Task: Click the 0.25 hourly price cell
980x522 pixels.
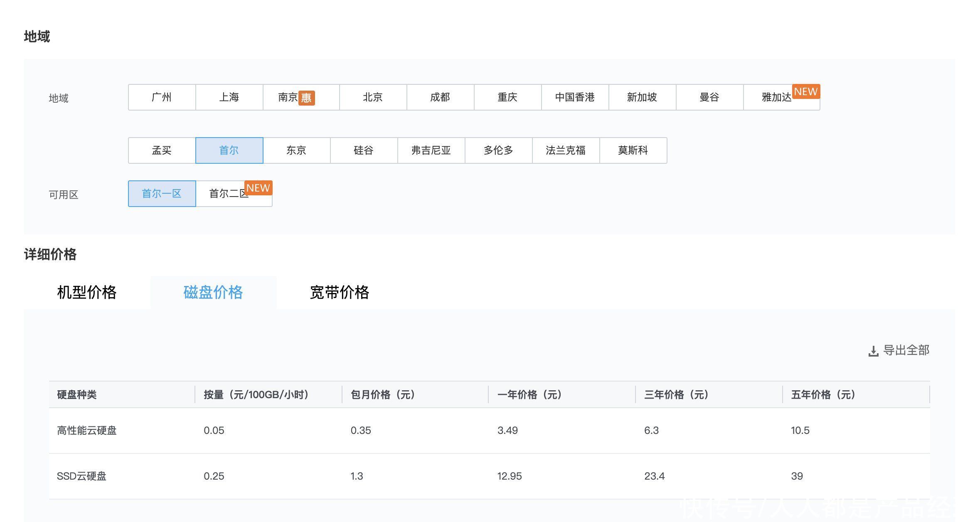Action: point(214,476)
